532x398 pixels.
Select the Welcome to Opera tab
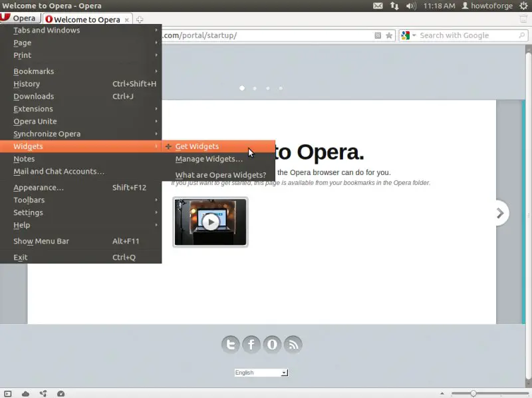(87, 20)
